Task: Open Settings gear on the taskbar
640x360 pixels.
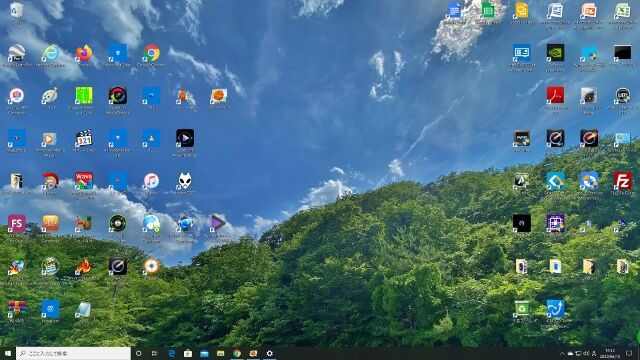Action: point(269,353)
